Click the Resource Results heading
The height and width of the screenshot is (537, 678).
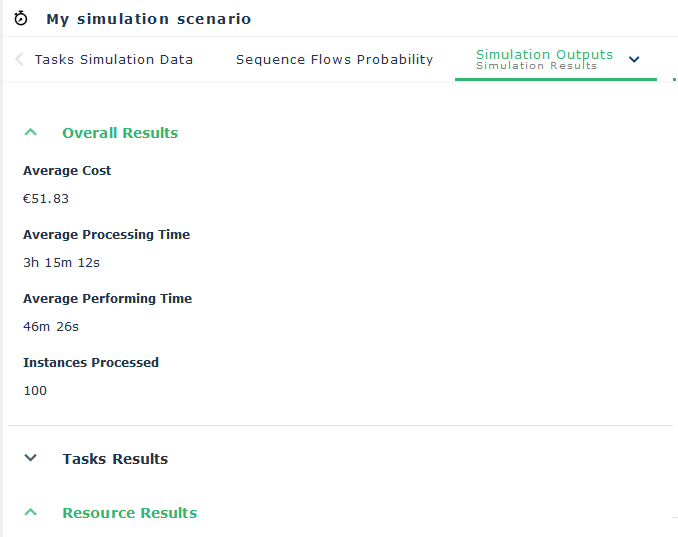coord(129,513)
